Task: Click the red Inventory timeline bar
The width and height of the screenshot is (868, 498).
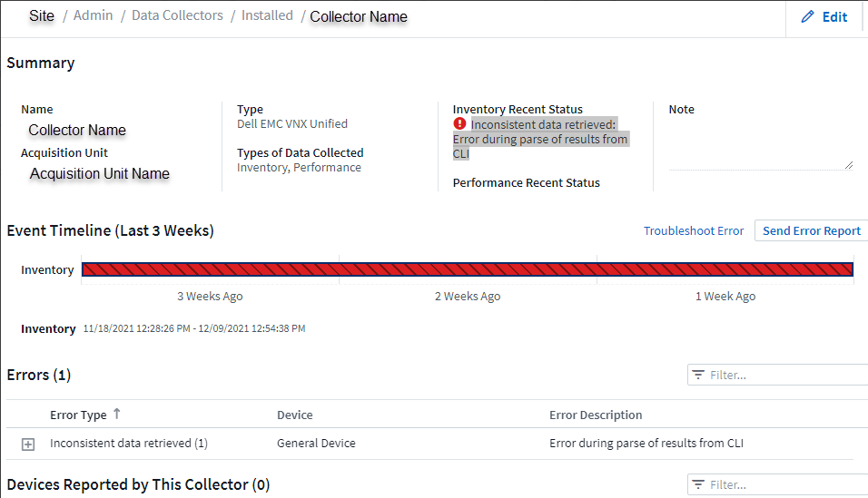Action: 467,269
